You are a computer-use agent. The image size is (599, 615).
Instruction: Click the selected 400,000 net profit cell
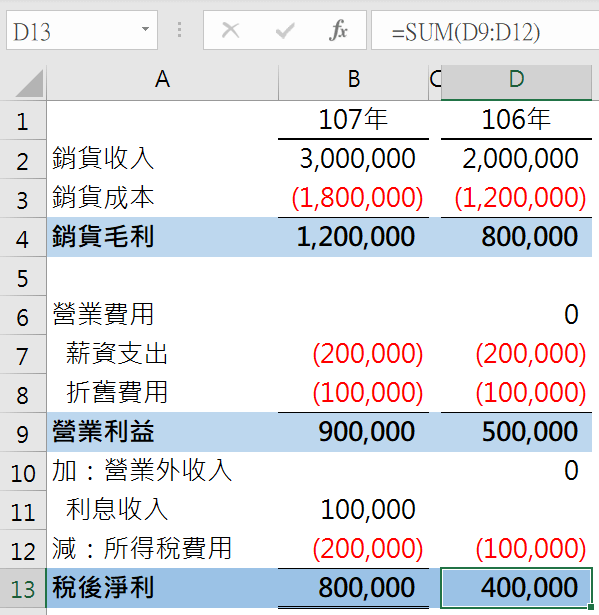click(x=516, y=588)
